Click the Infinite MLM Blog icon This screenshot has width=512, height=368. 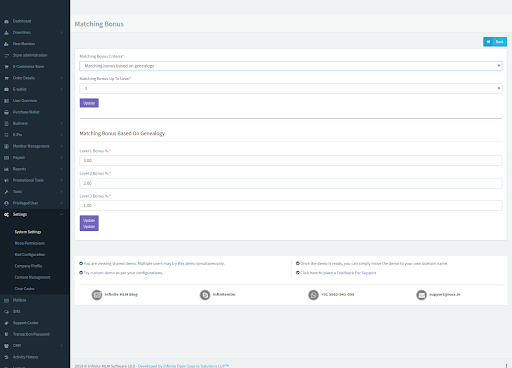coord(97,295)
